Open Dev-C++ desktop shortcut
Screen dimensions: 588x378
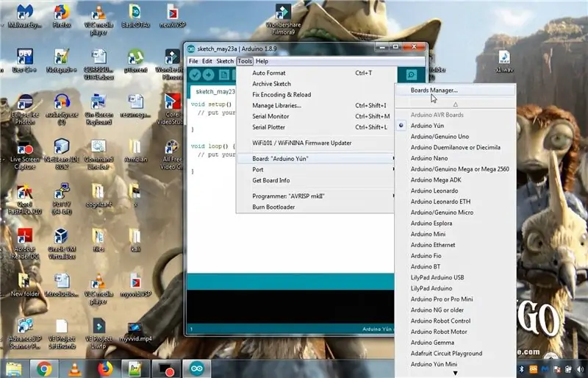tap(25, 61)
